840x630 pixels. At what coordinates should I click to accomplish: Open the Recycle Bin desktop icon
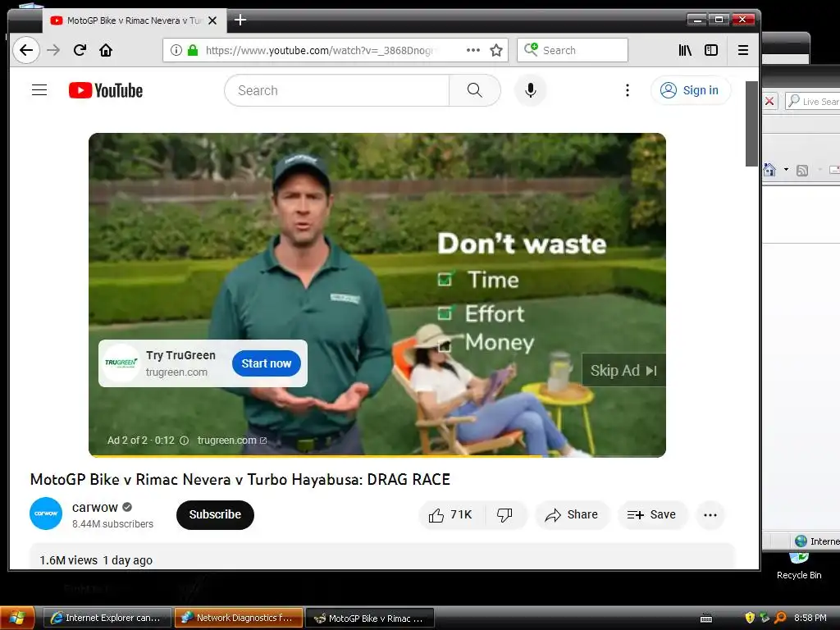(x=799, y=565)
